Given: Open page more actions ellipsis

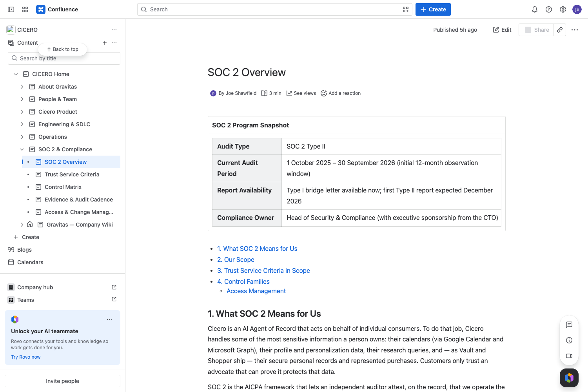Looking at the screenshot, I should point(575,30).
